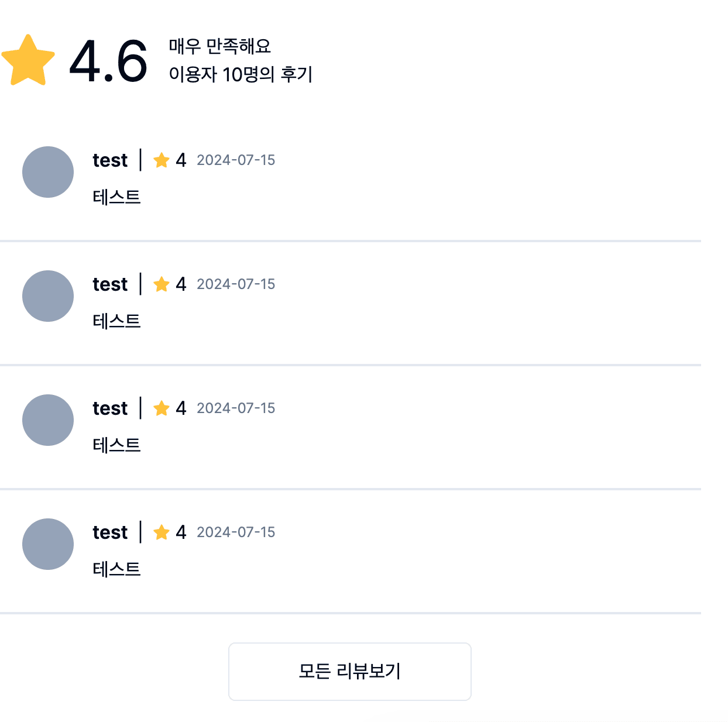The height and width of the screenshot is (722, 728).
Task: Click the date 2024-07-15 in fourth review
Action: point(236,532)
